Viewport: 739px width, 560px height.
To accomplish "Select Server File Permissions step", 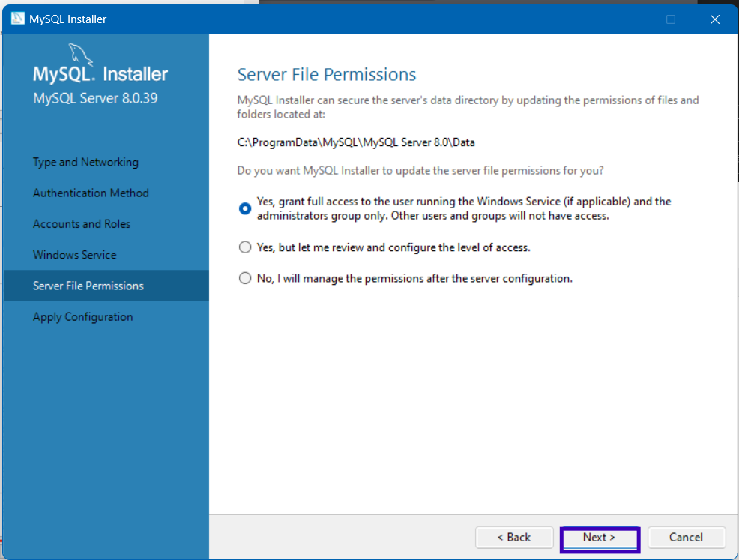I will click(106, 286).
